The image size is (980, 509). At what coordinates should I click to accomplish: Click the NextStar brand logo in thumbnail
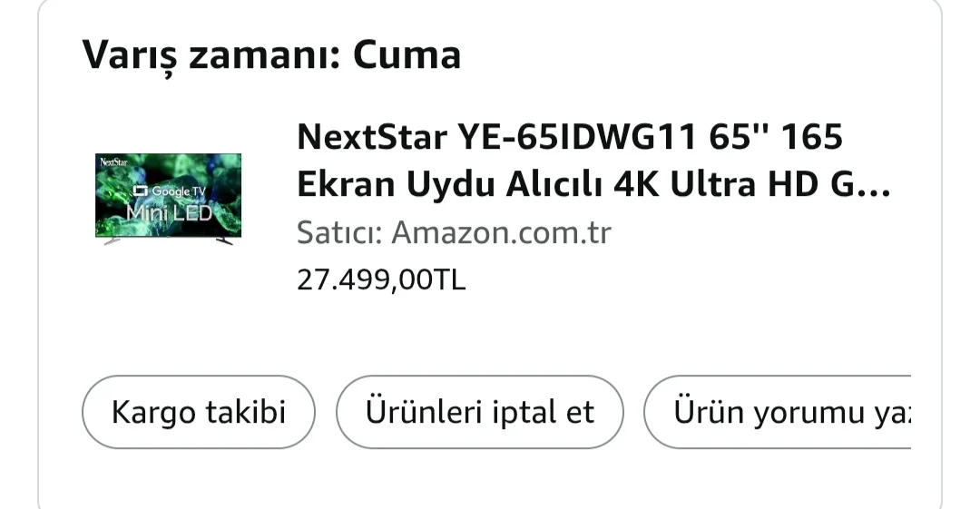(113, 162)
